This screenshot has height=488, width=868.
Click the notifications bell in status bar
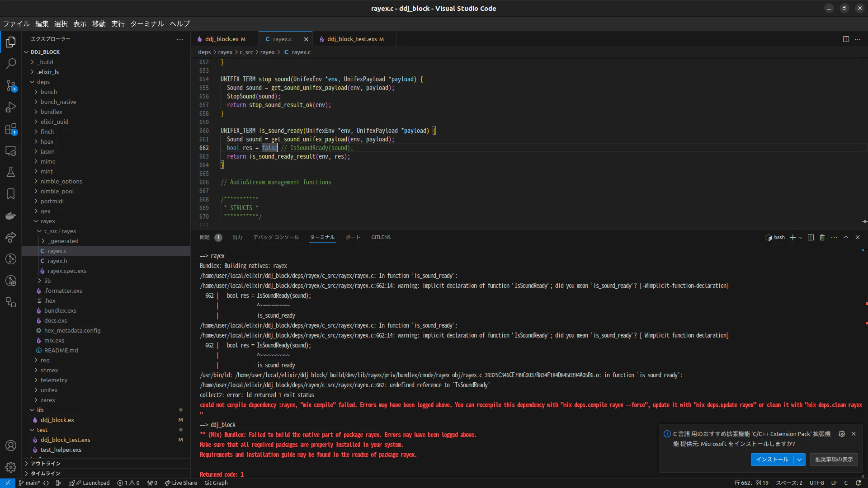pyautogui.click(x=858, y=483)
